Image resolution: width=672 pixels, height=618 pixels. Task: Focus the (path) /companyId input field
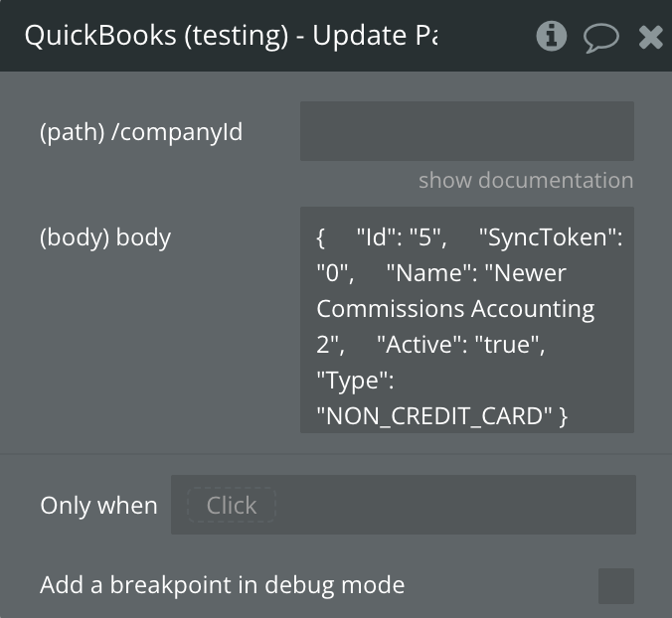point(466,131)
